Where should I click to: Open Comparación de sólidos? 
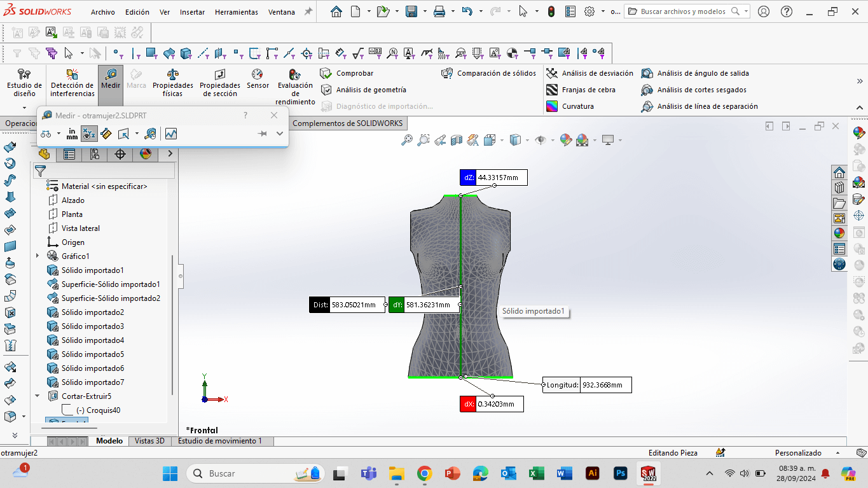click(488, 73)
